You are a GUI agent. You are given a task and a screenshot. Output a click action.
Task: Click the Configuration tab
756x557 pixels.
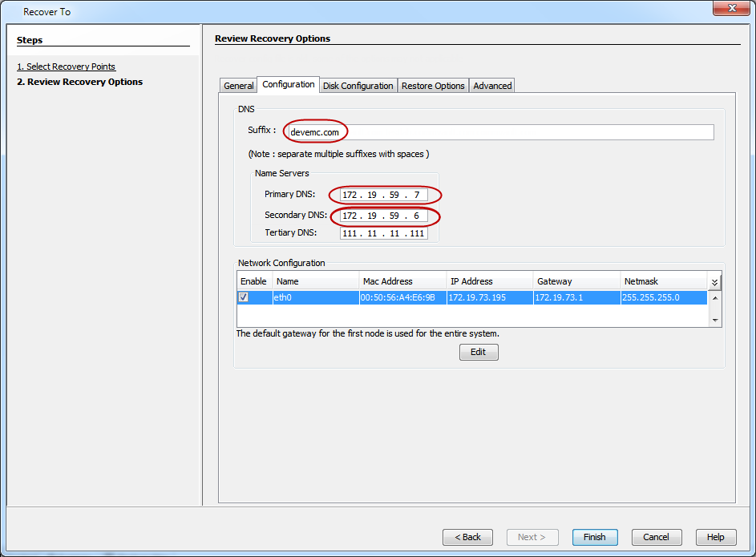tap(289, 85)
